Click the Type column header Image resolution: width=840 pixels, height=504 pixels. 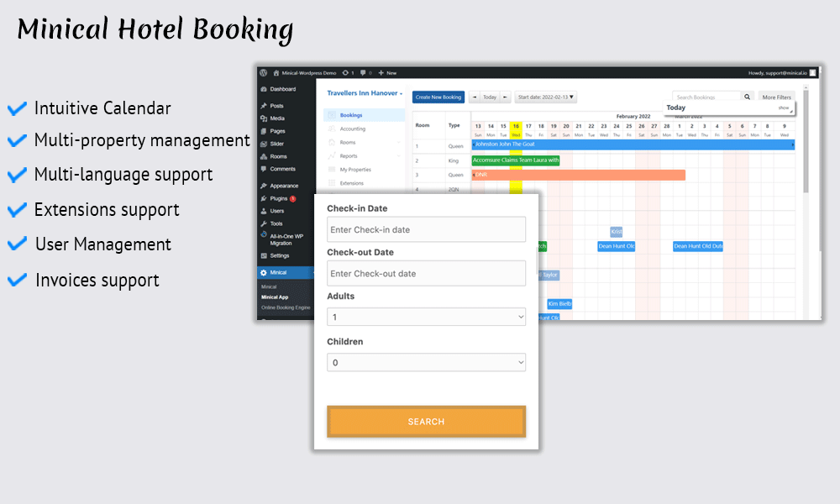[x=454, y=125]
